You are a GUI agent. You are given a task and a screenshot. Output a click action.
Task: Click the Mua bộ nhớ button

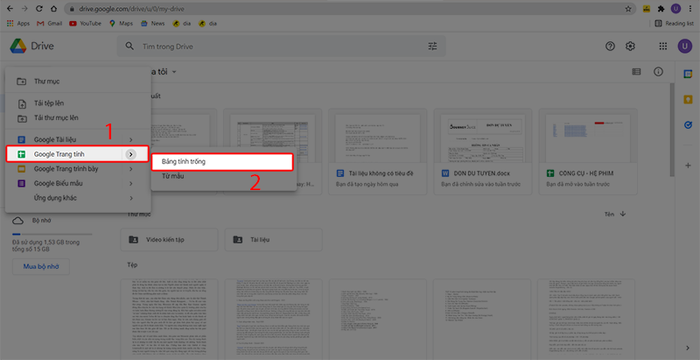click(x=41, y=267)
